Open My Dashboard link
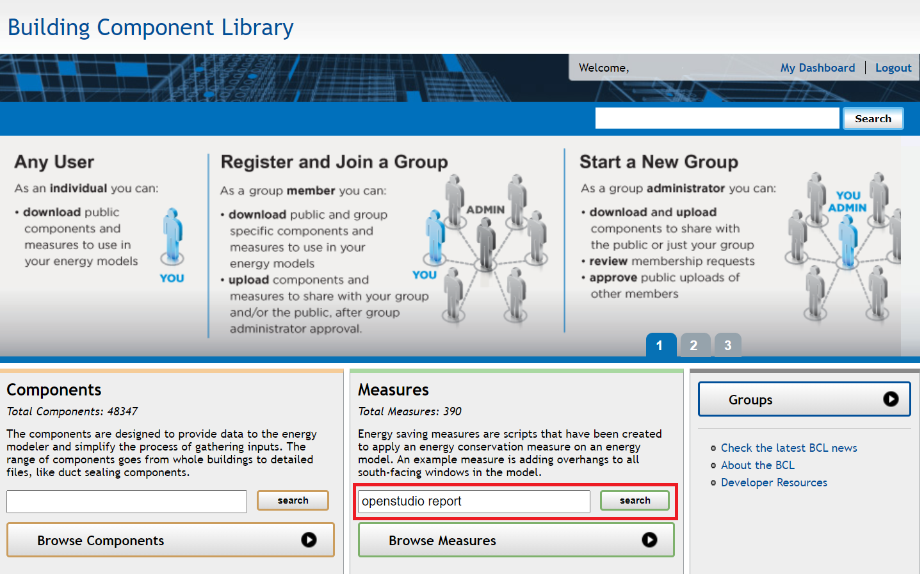The height and width of the screenshot is (574, 924). (817, 68)
